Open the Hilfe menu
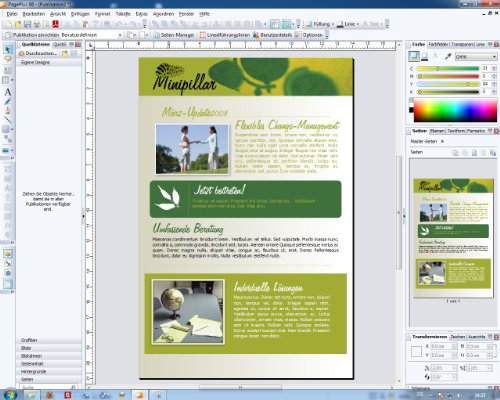 (204, 14)
